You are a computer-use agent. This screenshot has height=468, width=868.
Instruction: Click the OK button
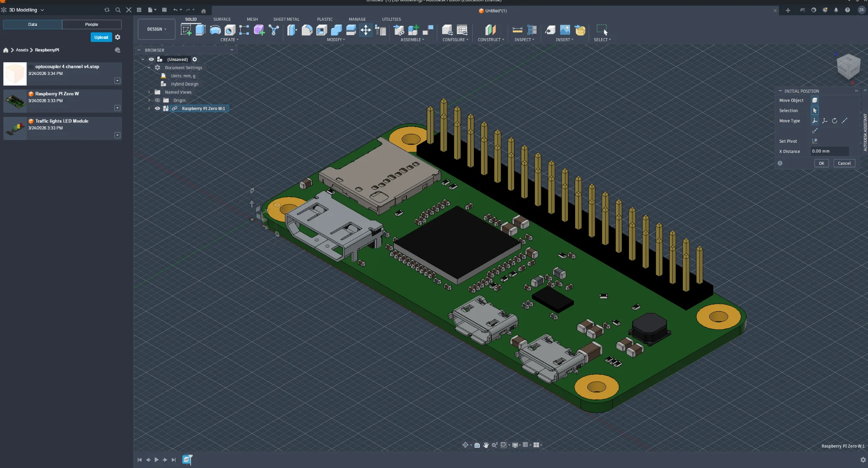pyautogui.click(x=821, y=163)
